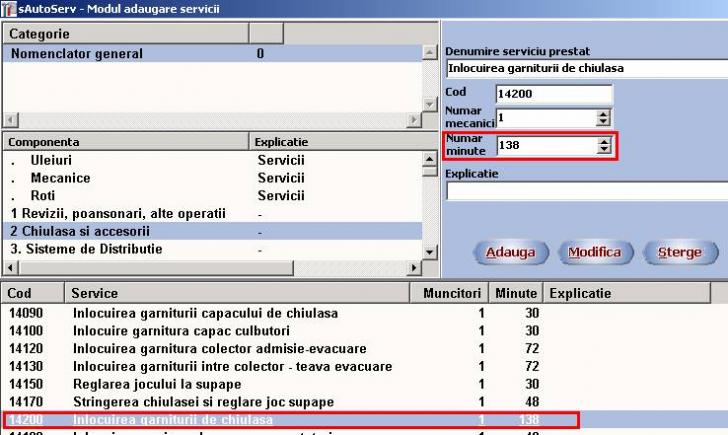Click the sAutoServ title bar app icon
Viewport: 728px width, 435px height.
(8, 8)
